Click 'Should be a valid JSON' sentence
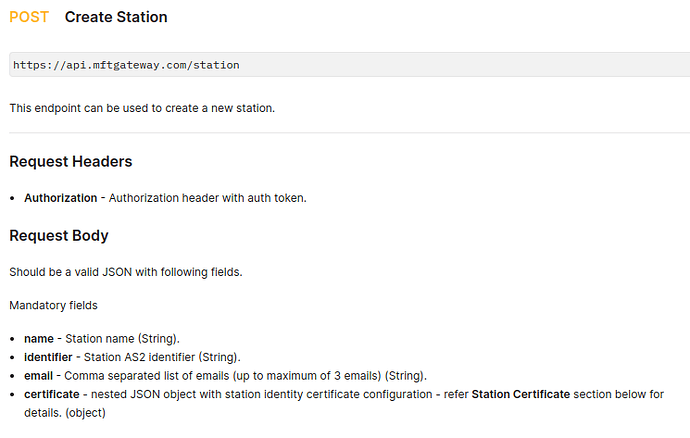The width and height of the screenshot is (690, 438). (x=126, y=272)
